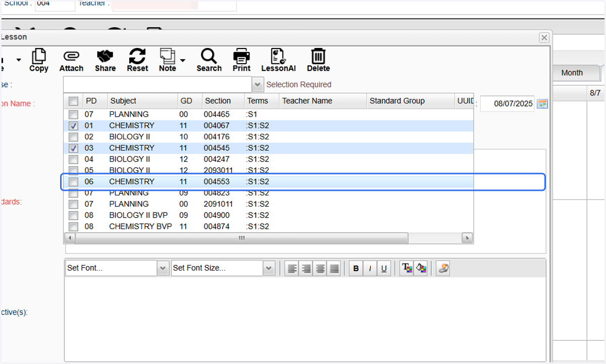Viewport: 606px width, 364px height.
Task: Click the School 004 field
Action: 55,4
